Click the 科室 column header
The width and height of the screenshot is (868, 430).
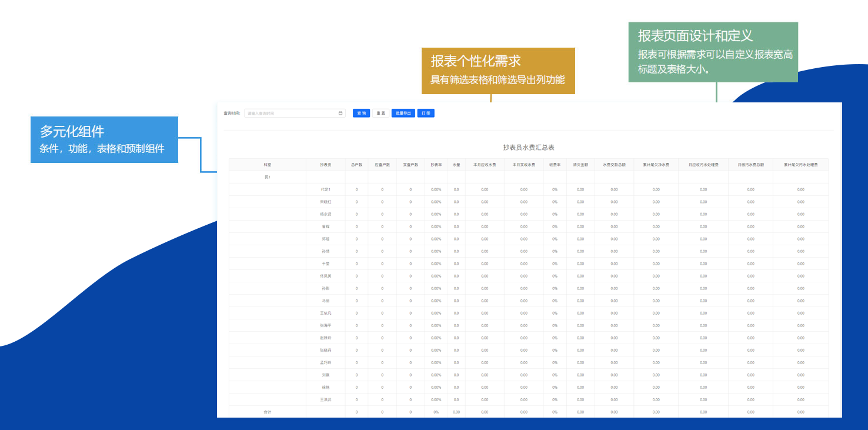point(268,165)
